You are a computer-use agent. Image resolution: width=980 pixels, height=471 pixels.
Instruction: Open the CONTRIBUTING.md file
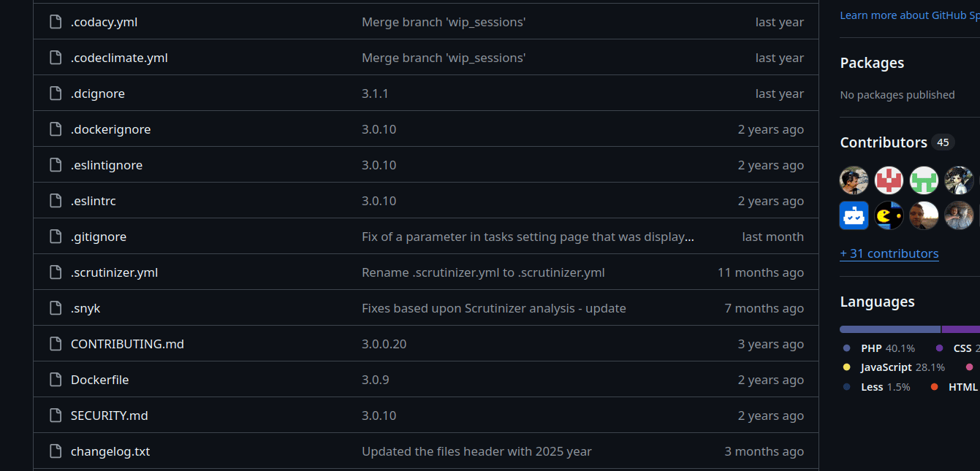click(x=127, y=344)
